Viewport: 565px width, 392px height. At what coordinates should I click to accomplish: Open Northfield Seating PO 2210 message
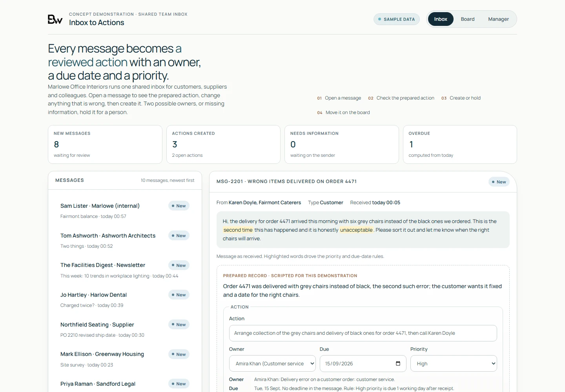pyautogui.click(x=125, y=330)
